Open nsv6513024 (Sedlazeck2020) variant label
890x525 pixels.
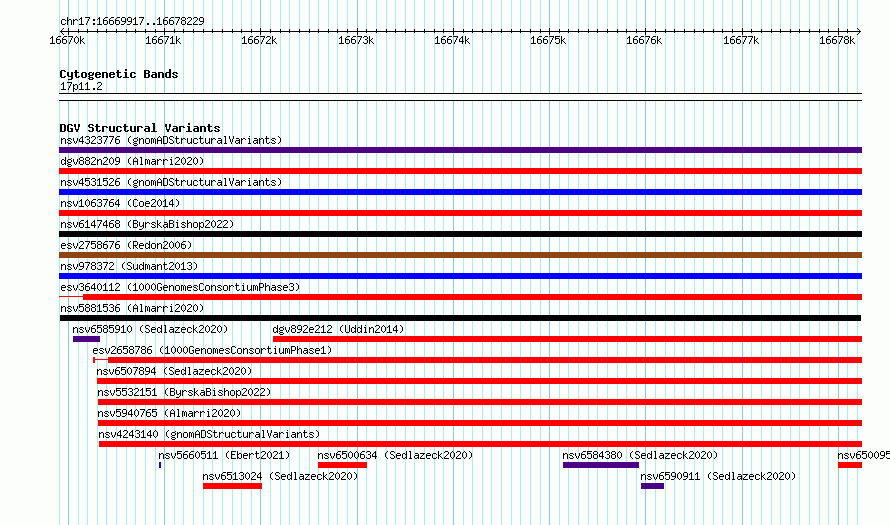tap(280, 476)
